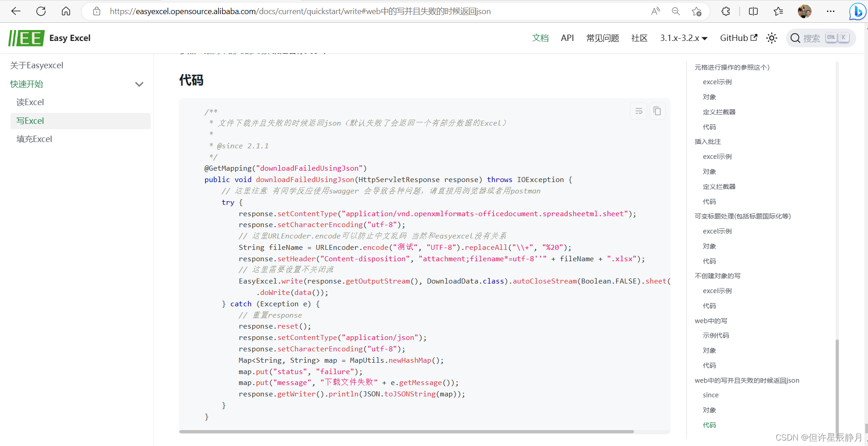Open the API menu item
868x446 pixels.
coord(567,38)
